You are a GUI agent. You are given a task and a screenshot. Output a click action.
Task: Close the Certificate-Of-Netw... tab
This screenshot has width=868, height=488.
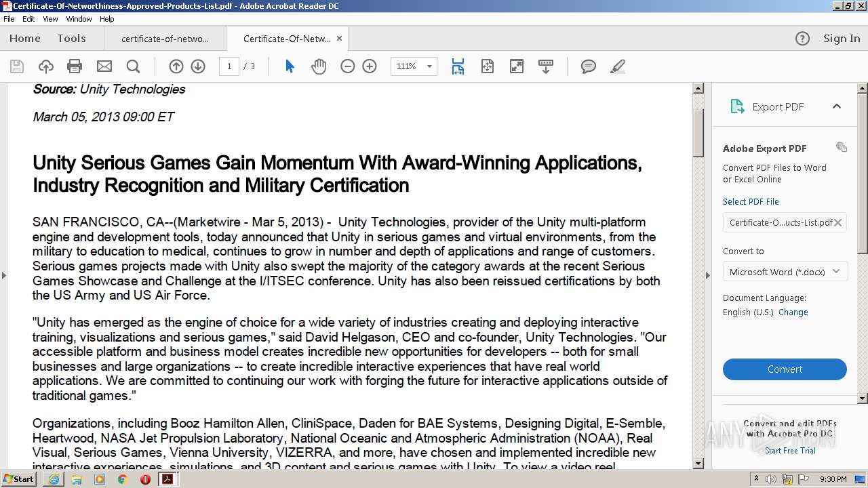pyautogui.click(x=339, y=39)
